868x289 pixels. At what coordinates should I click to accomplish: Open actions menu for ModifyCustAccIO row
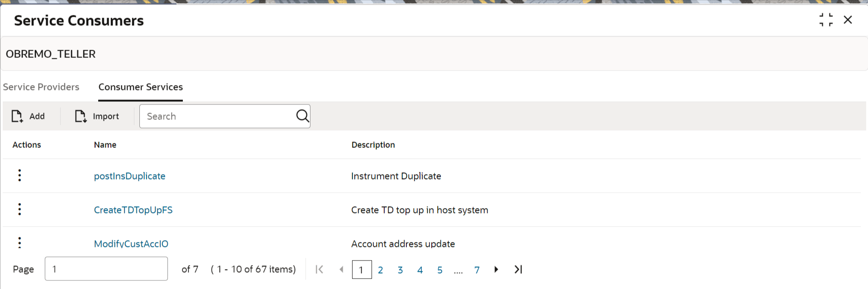(19, 243)
